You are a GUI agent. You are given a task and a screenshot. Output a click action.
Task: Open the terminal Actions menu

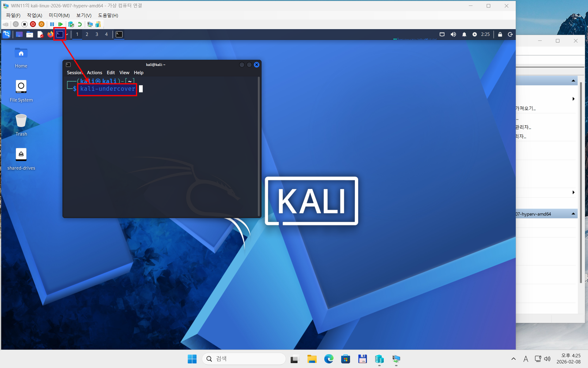click(94, 73)
